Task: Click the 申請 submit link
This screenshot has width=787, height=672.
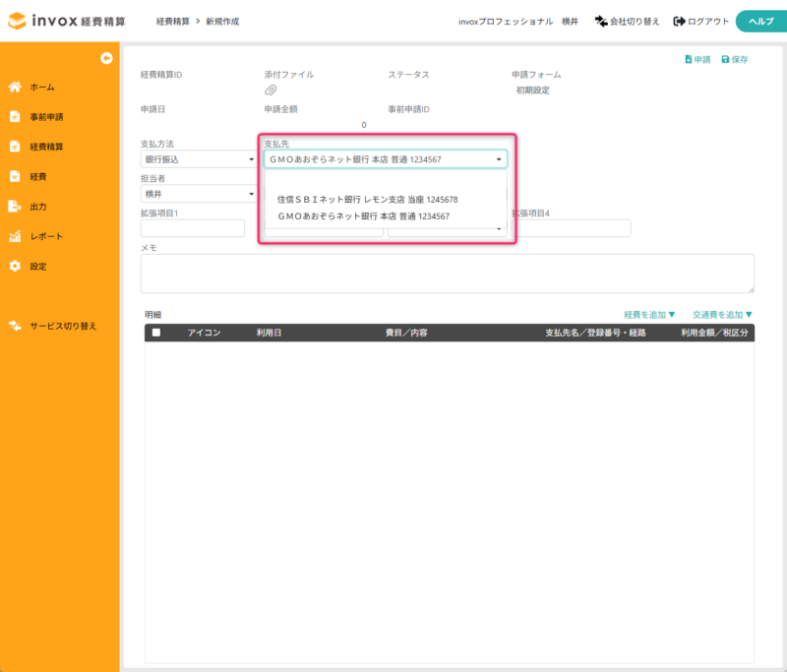Action: [x=697, y=60]
